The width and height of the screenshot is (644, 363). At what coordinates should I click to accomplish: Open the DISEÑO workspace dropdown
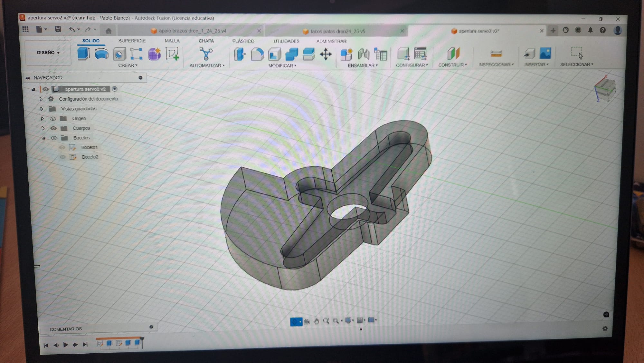(48, 53)
